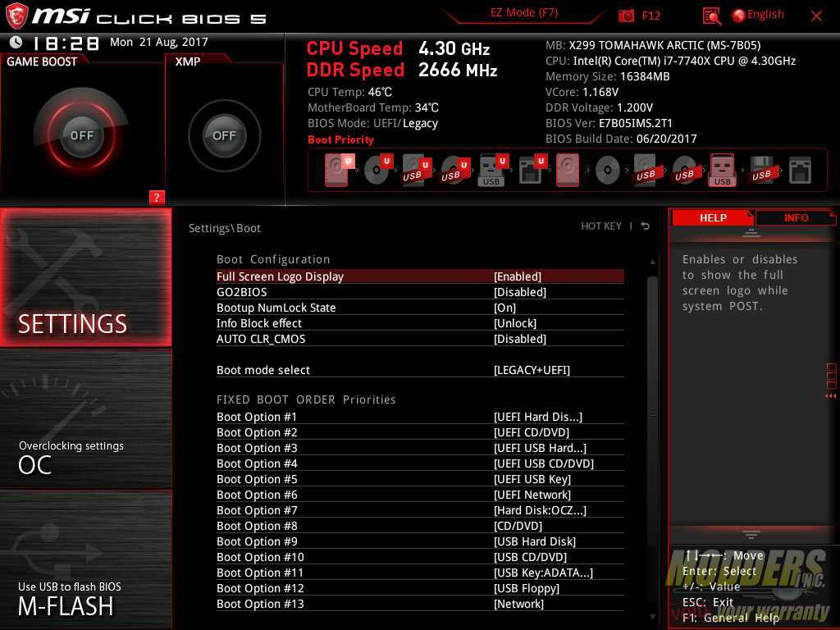Viewport: 840px width, 630px height.
Task: Click the legacy hard disk boot icon
Action: pos(568,170)
